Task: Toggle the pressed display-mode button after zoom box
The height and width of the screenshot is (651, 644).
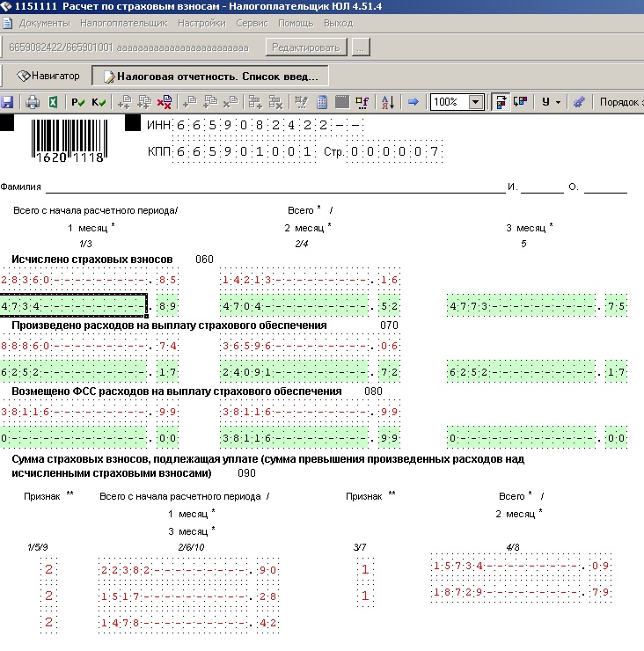Action: pyautogui.click(x=500, y=102)
